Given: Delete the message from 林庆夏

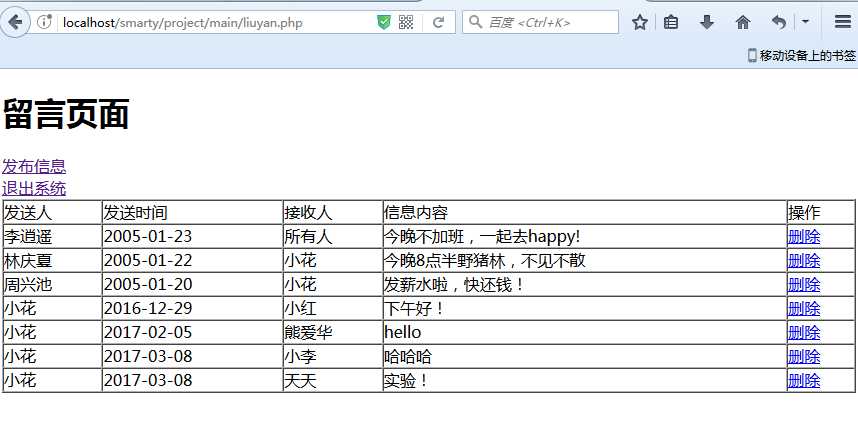Looking at the screenshot, I should [803, 261].
